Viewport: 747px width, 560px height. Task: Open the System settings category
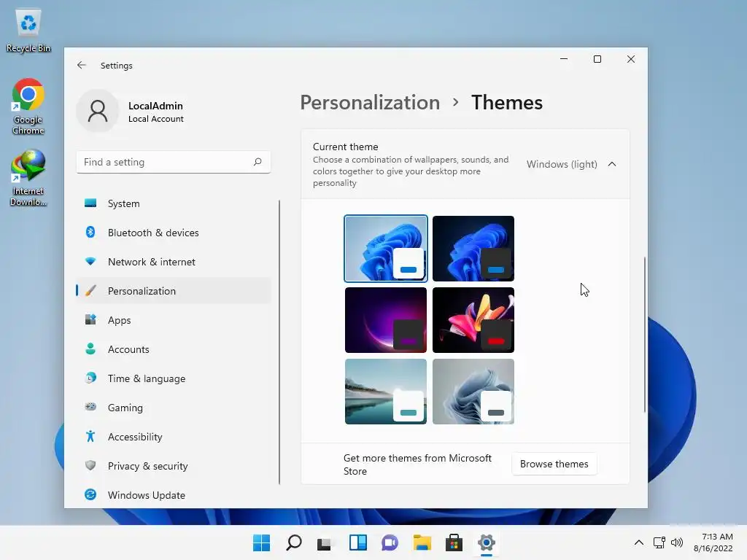tap(174, 203)
